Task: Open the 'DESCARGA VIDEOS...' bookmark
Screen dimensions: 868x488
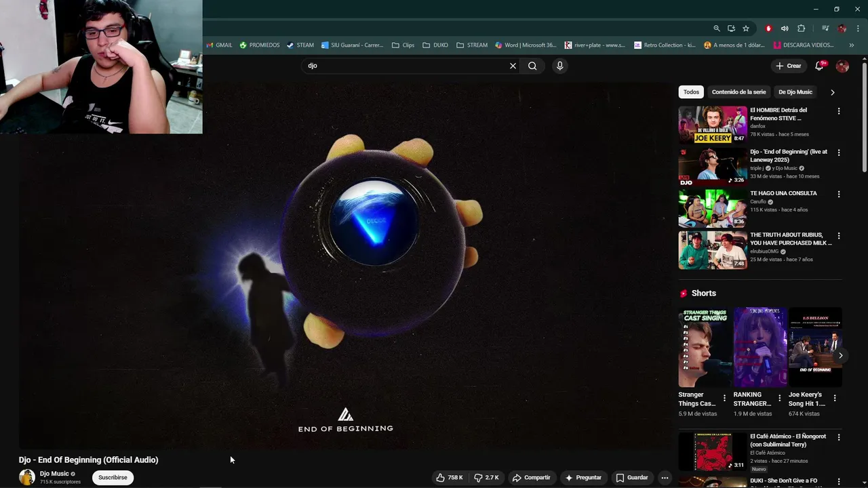Action: tap(804, 45)
